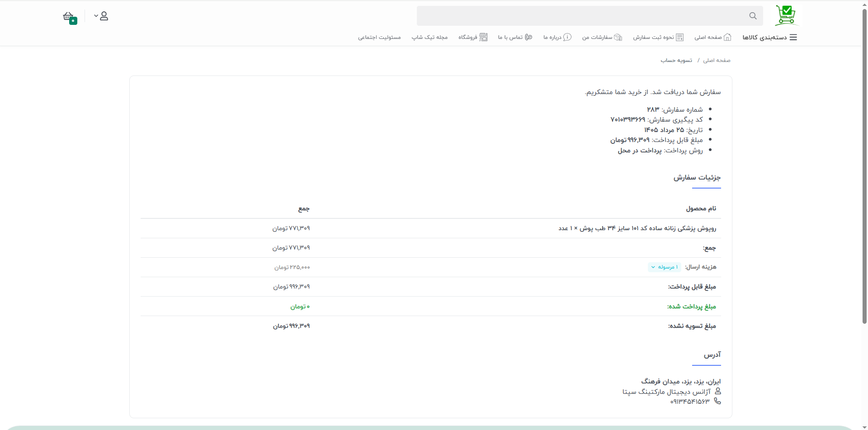The height and width of the screenshot is (430, 868).
Task: Open the user account icon
Action: click(104, 16)
